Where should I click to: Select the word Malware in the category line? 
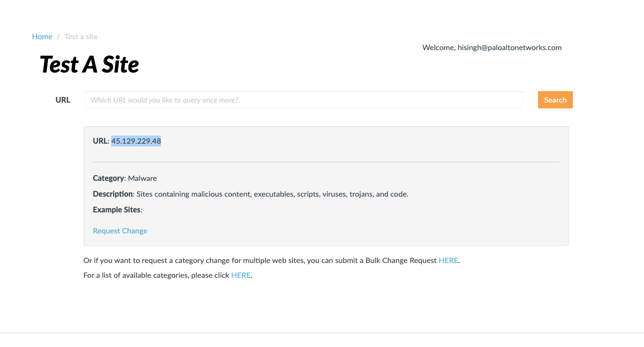(142, 178)
